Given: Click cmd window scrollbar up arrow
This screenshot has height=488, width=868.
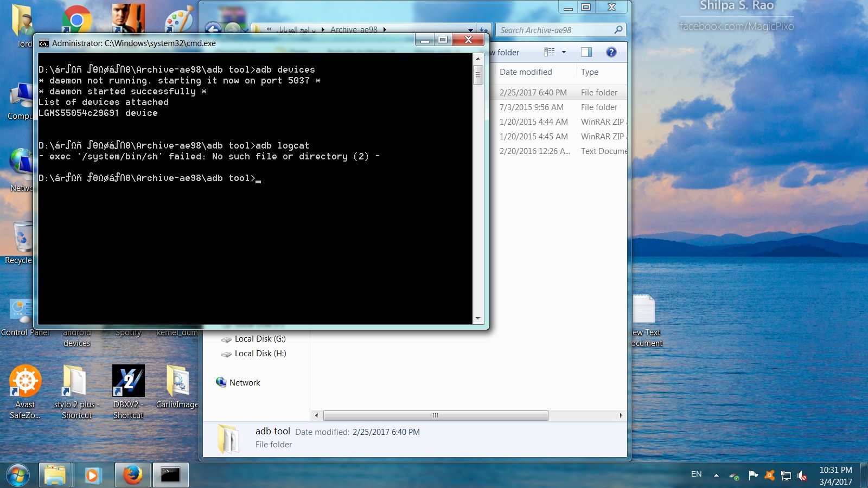Looking at the screenshot, I should [478, 59].
